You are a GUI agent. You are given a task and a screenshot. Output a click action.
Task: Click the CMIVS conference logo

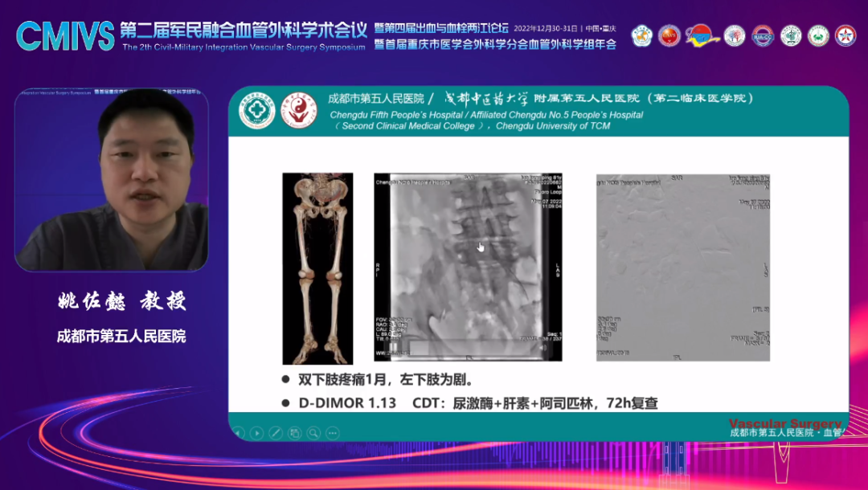coord(65,36)
